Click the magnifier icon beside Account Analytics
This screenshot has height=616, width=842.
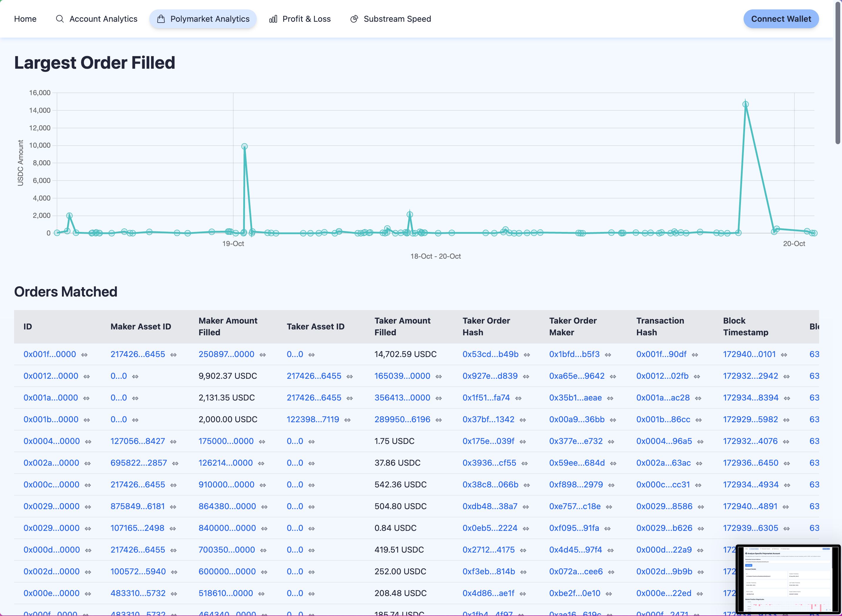[x=60, y=19]
